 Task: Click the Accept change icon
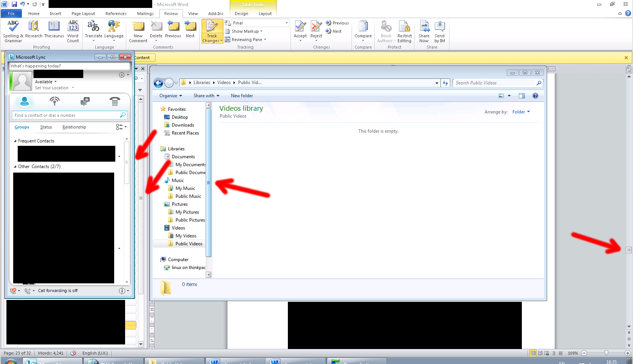coord(300,27)
